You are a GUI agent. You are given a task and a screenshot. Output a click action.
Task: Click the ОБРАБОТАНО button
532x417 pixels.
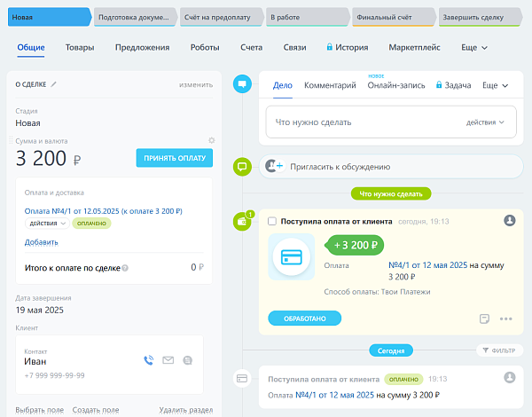305,319
